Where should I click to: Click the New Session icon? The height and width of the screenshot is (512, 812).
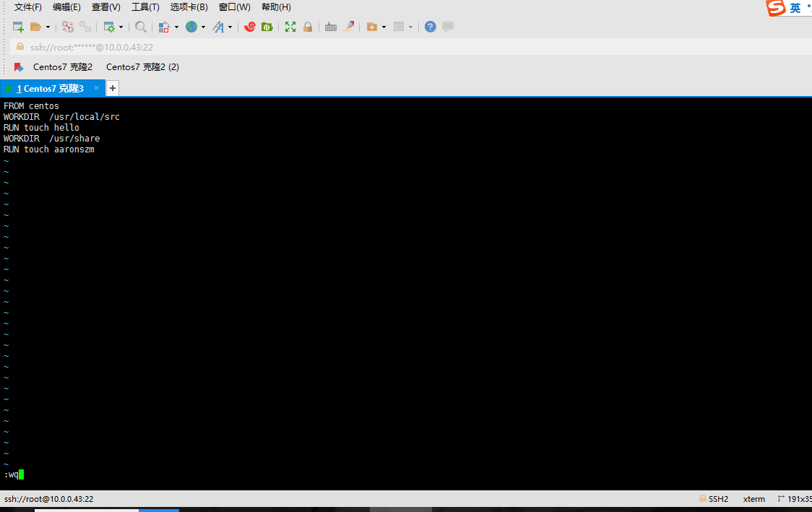(x=18, y=27)
